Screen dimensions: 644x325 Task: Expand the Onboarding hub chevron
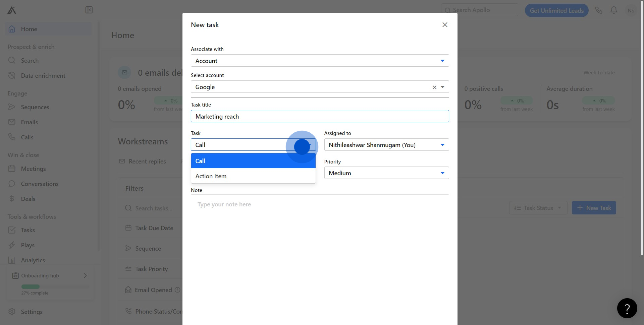[85, 275]
